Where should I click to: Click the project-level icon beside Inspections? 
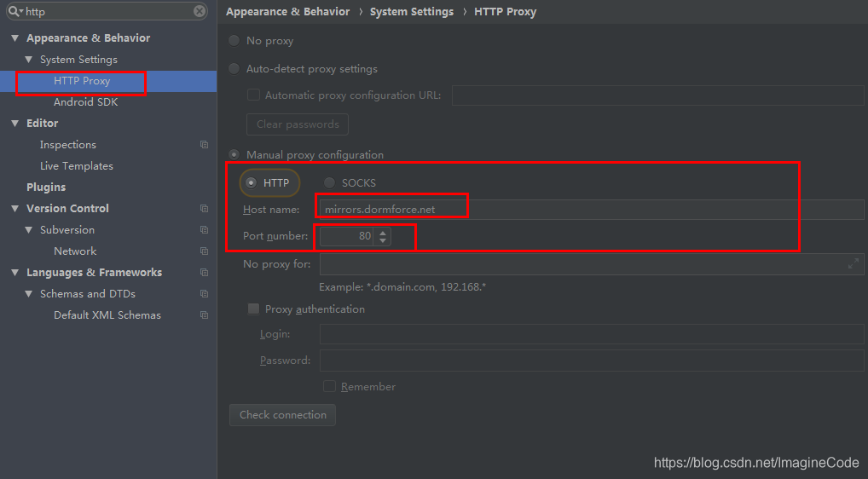(204, 144)
